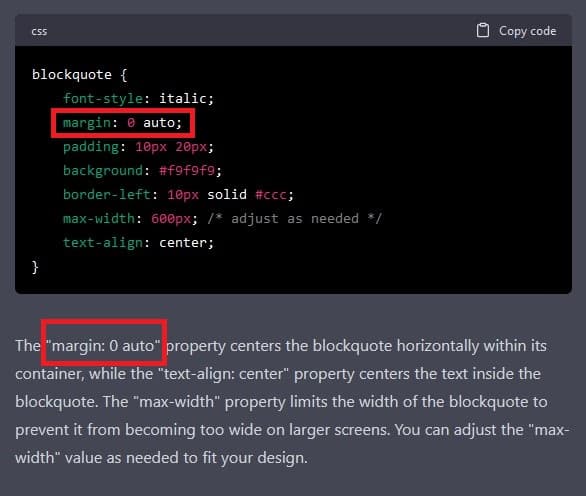Click the clipboard copy icon
Screen dimensions: 586x496
coord(482,31)
